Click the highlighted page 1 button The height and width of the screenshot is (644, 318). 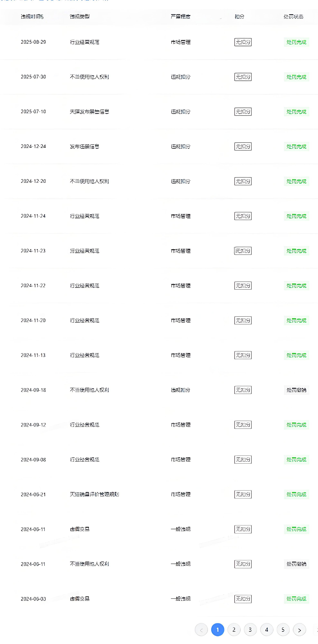(217, 630)
